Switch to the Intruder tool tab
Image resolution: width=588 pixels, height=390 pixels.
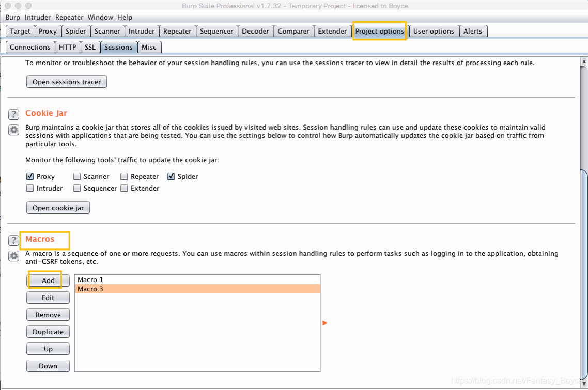click(142, 31)
